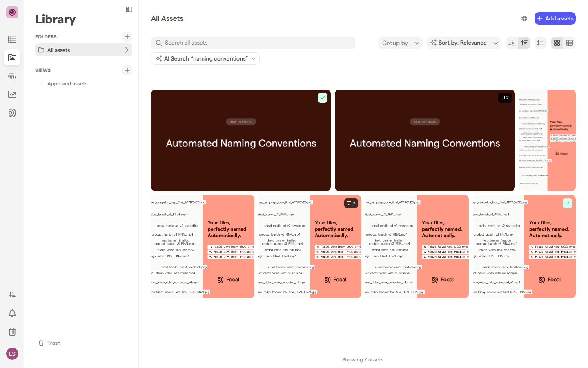Image resolution: width=588 pixels, height=368 pixels.
Task: Open the LS user avatar
Action: [12, 354]
